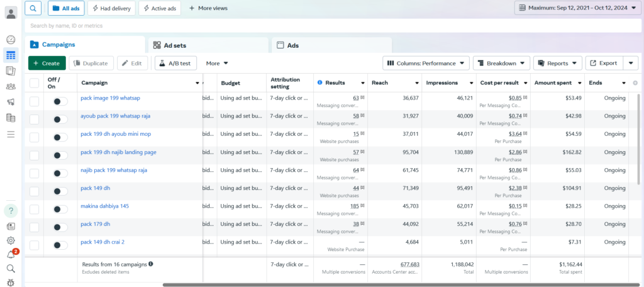Open the Breakdown dropdown
The image size is (644, 287).
tap(501, 64)
